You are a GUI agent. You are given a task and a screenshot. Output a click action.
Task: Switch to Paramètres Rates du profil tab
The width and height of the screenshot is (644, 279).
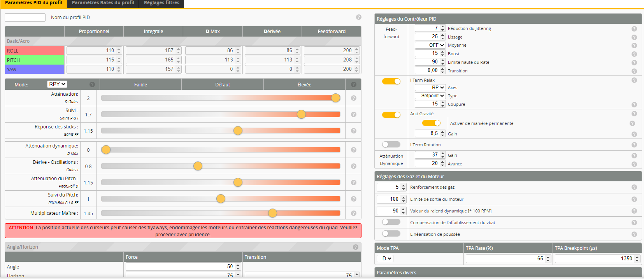tap(103, 3)
